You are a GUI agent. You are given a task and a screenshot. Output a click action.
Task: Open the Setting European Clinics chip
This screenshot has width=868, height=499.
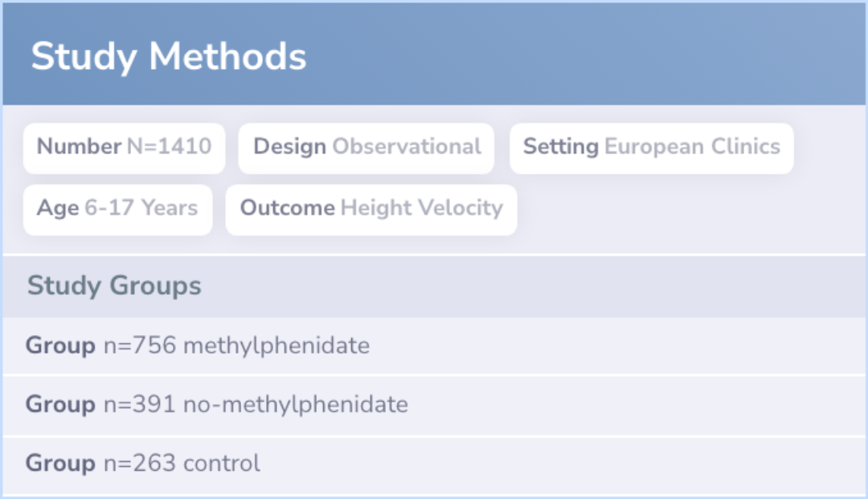click(x=652, y=149)
